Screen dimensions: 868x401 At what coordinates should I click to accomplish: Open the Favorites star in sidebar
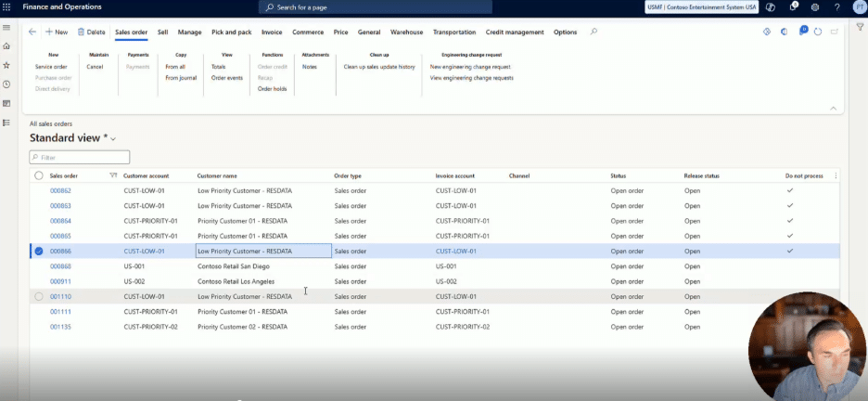pyautogui.click(x=6, y=65)
